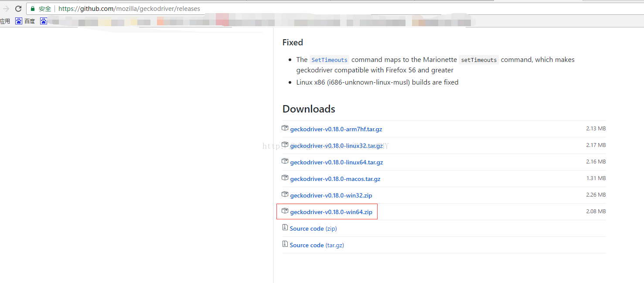Click the 2.26 MB file size

[596, 195]
